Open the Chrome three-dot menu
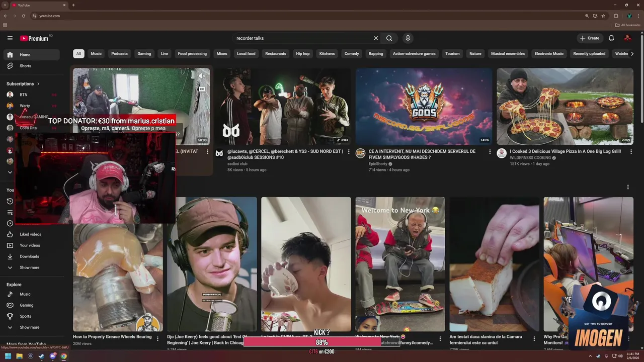This screenshot has width=644, height=362. pos(638,16)
